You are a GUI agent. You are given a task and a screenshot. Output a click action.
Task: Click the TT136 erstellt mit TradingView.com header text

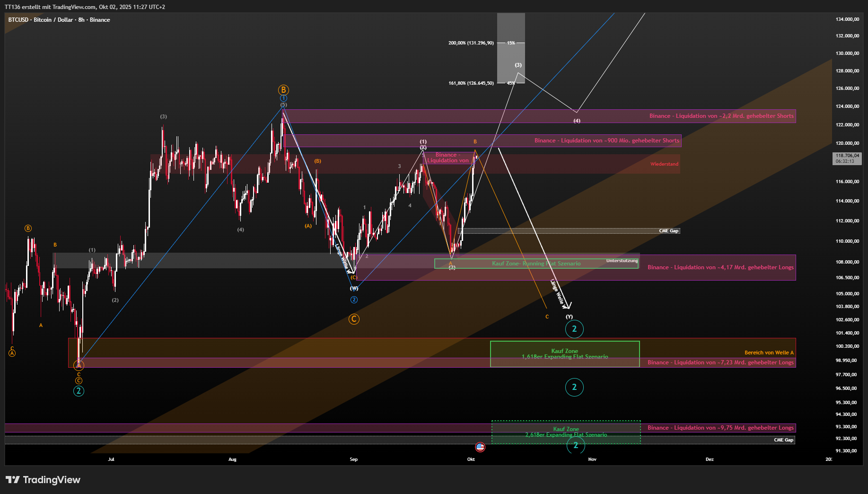85,7
